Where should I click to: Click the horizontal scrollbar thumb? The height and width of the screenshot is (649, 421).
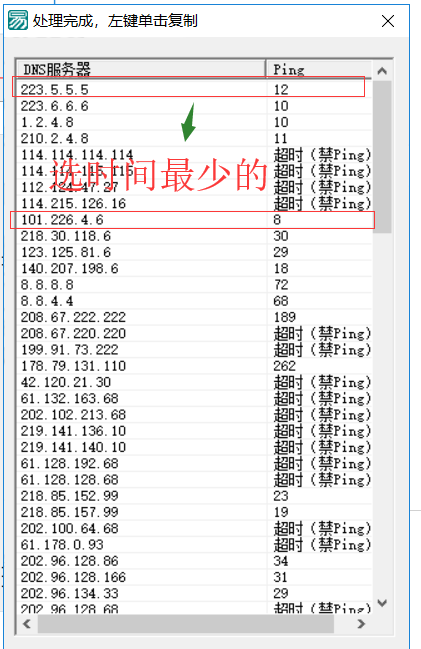pyautogui.click(x=186, y=623)
